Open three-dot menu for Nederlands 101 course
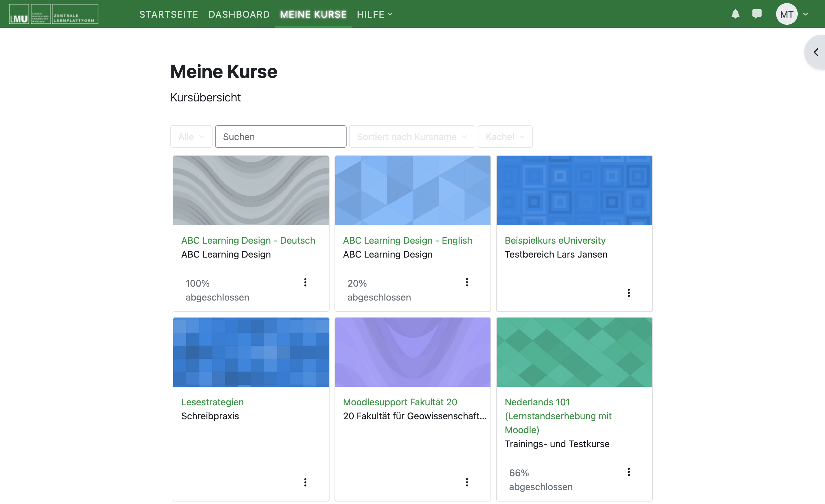 628,472
